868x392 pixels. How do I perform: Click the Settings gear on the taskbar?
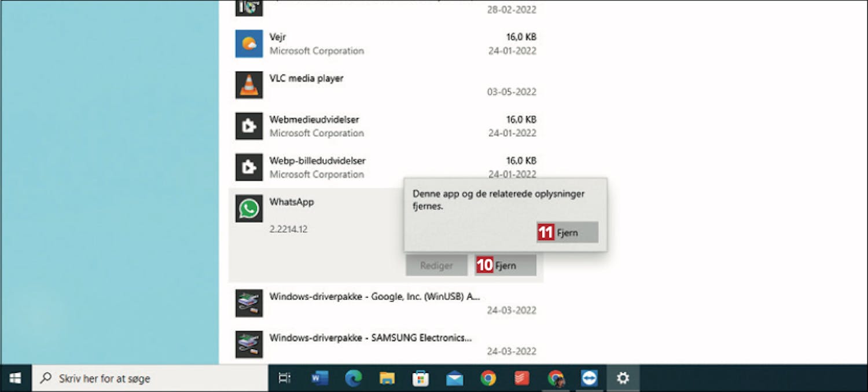coord(623,378)
